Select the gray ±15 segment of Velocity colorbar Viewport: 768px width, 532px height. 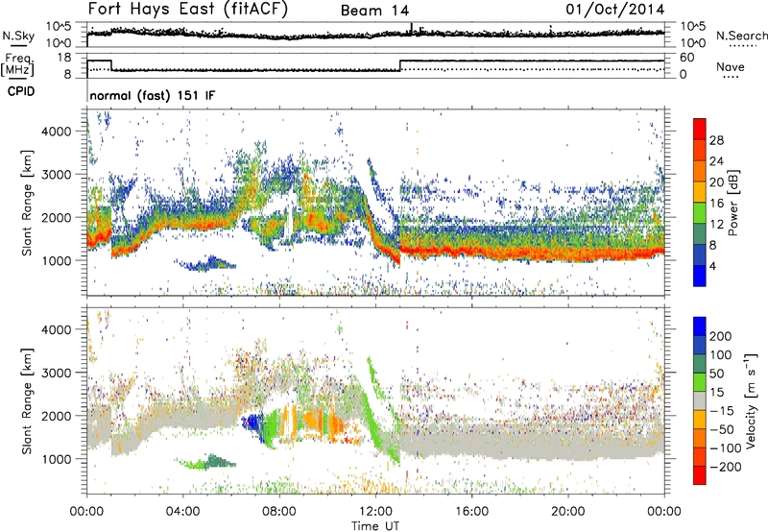(700, 400)
